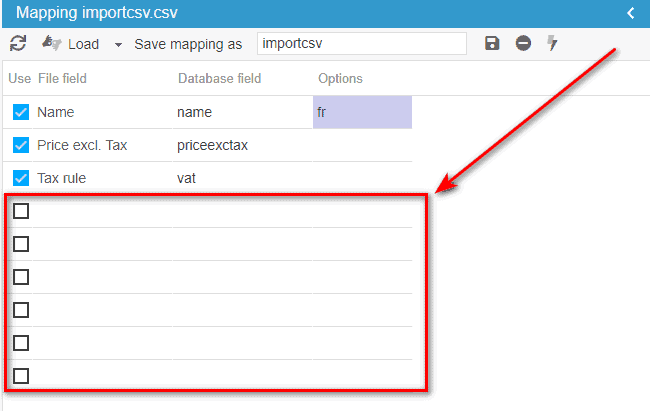Tick the first empty row checkbox
This screenshot has height=411, width=650.
click(x=21, y=211)
